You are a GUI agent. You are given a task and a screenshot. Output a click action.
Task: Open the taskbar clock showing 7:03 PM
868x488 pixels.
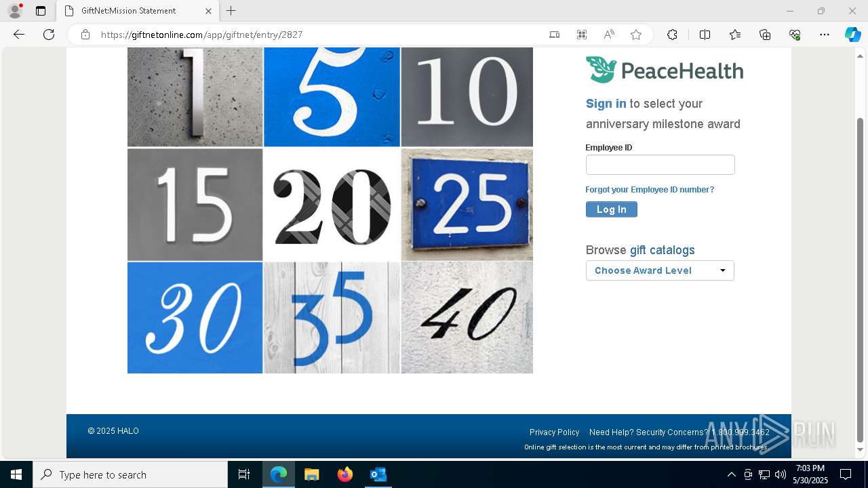pyautogui.click(x=810, y=474)
